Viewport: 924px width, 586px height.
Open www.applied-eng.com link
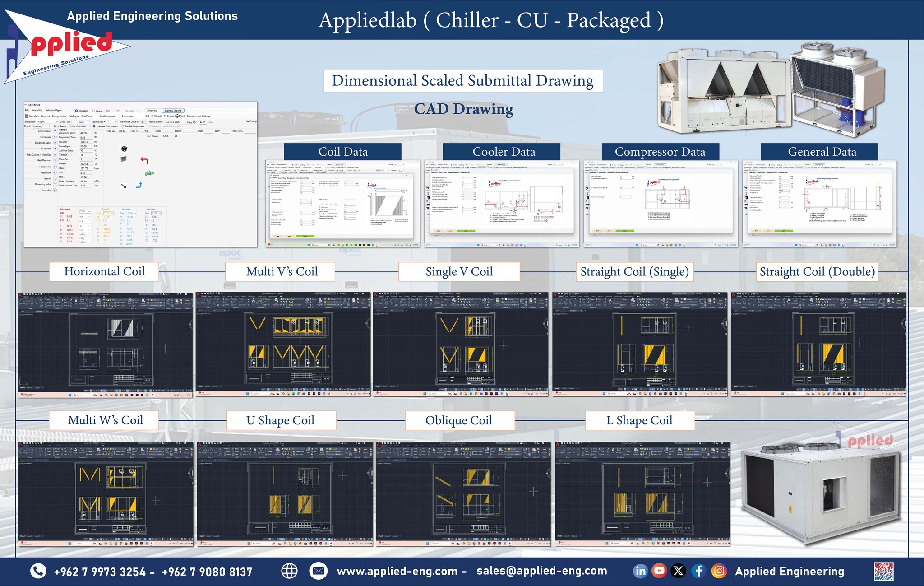[x=397, y=571]
